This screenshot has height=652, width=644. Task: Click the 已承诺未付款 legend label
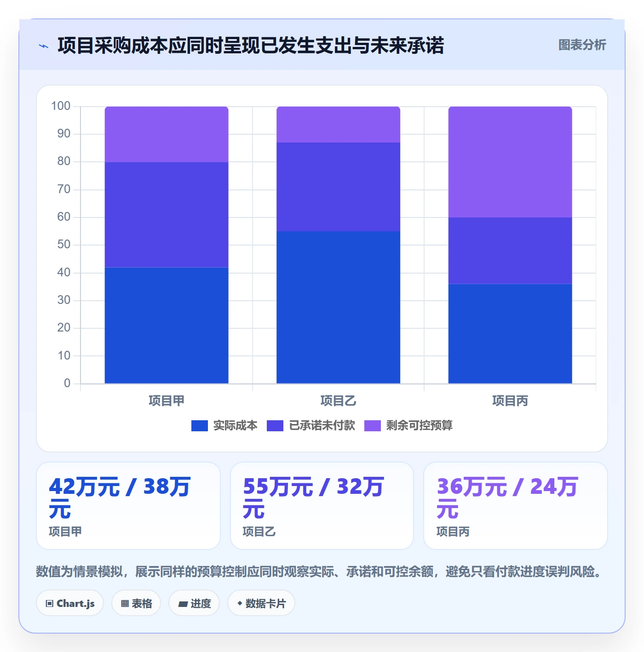(x=322, y=426)
